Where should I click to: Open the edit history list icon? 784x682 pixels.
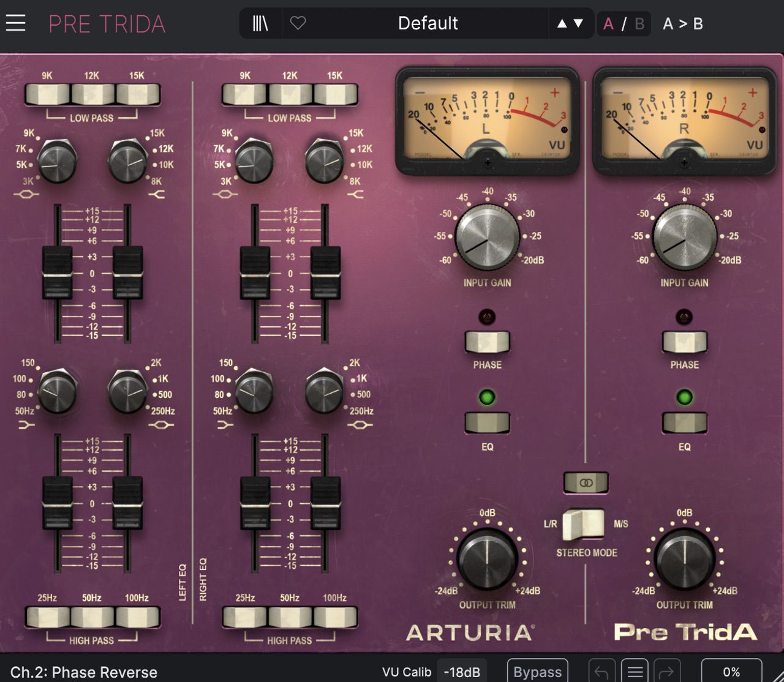pyautogui.click(x=635, y=672)
